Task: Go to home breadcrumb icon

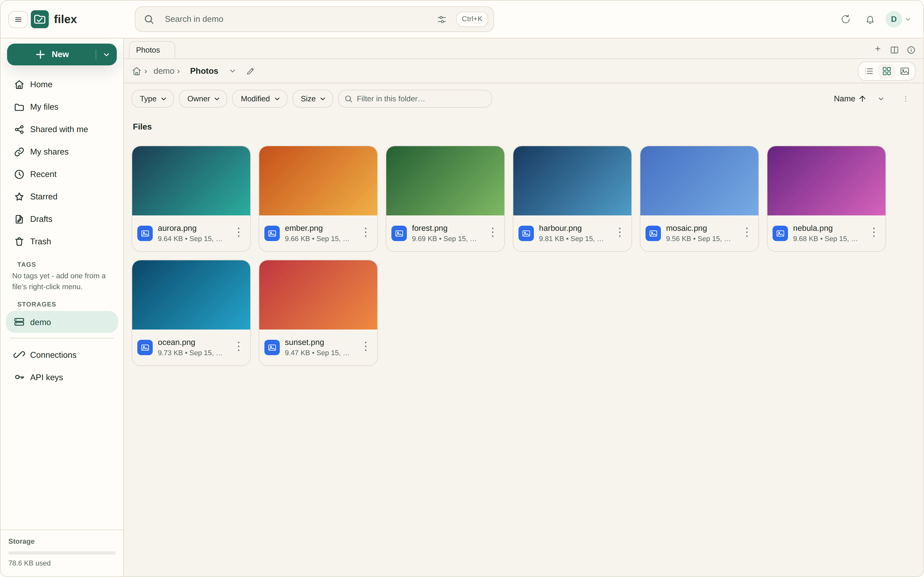Action: (x=136, y=71)
